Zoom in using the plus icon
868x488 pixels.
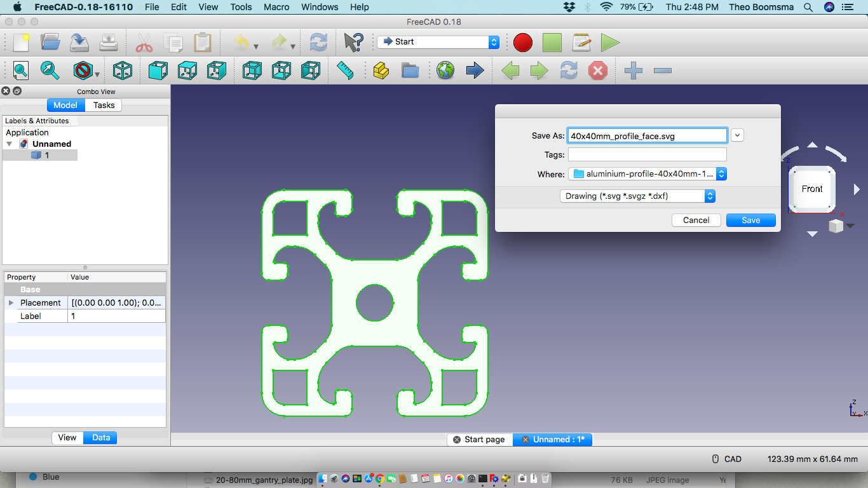coord(632,71)
